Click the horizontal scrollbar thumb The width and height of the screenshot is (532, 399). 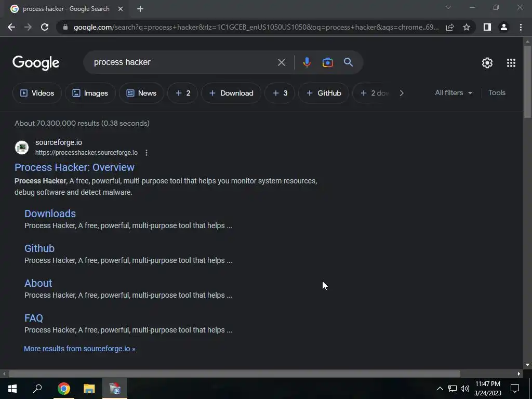(x=234, y=374)
